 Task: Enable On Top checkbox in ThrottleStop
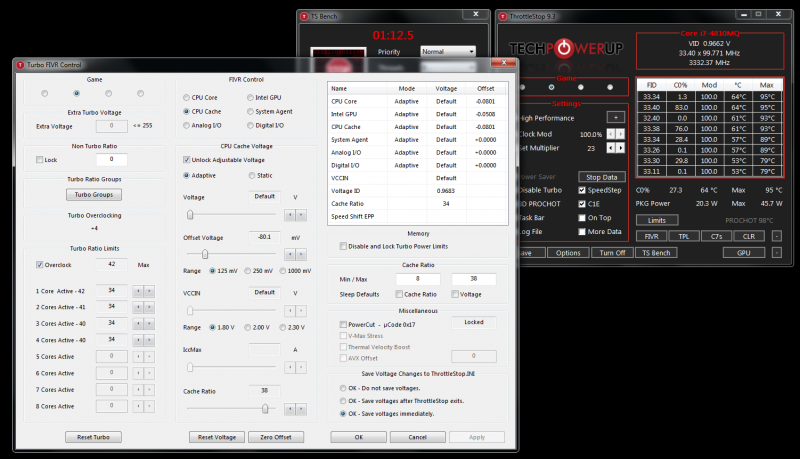tap(582, 218)
